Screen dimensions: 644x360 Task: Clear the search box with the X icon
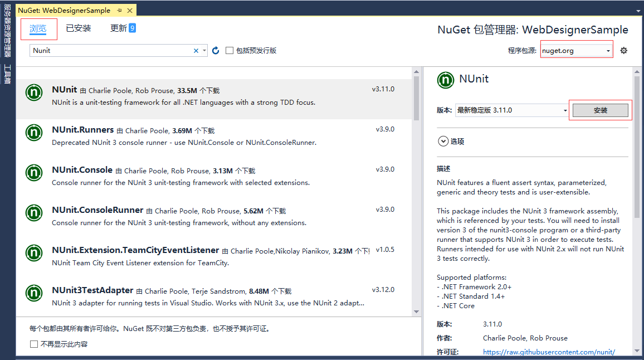196,50
